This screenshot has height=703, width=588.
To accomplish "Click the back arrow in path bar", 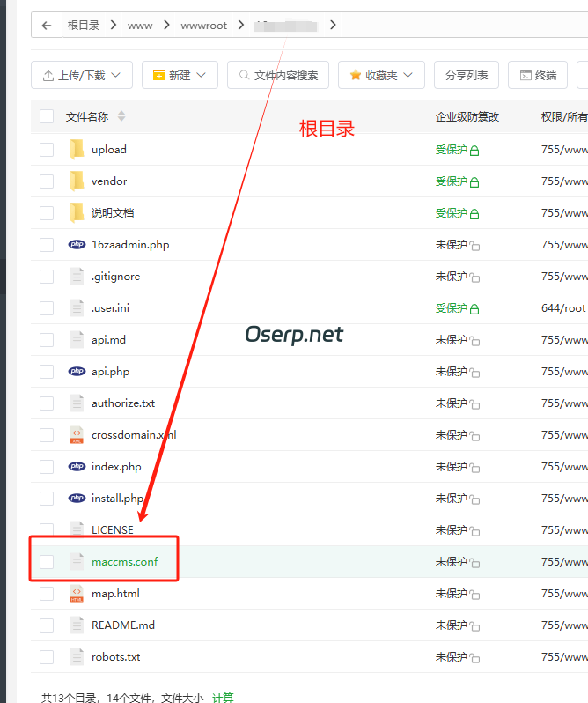I will (x=47, y=26).
